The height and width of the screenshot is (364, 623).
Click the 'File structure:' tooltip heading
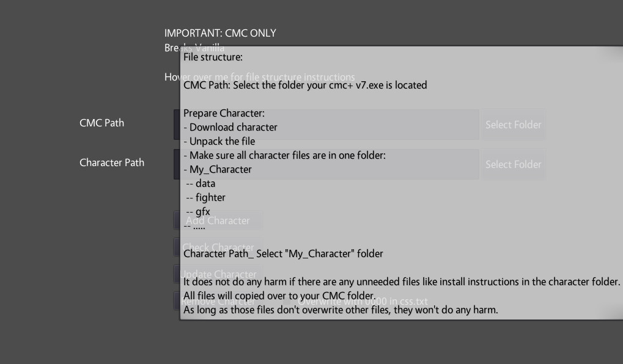[213, 57]
